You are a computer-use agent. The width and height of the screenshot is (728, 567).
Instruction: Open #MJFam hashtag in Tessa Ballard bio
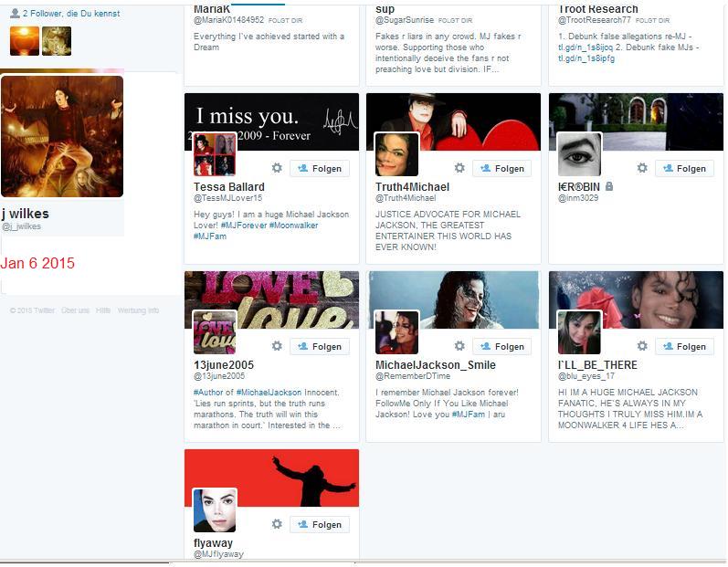210,236
